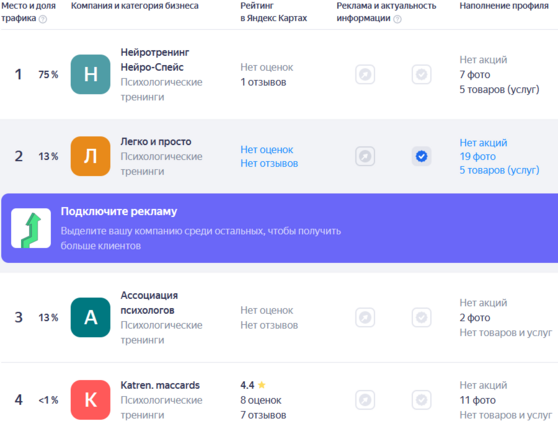
Task: Click the blue 'Нет акций' link
Action: tap(483, 143)
